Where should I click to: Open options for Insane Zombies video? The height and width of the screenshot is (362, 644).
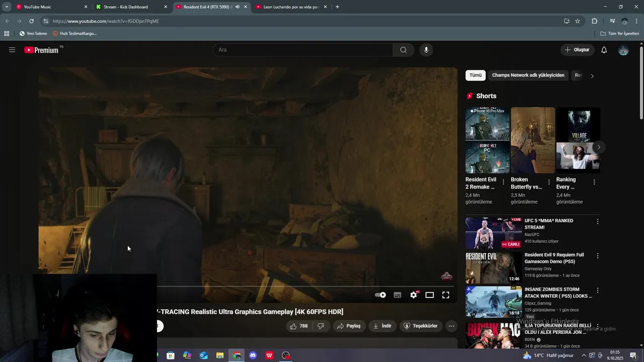(598, 290)
